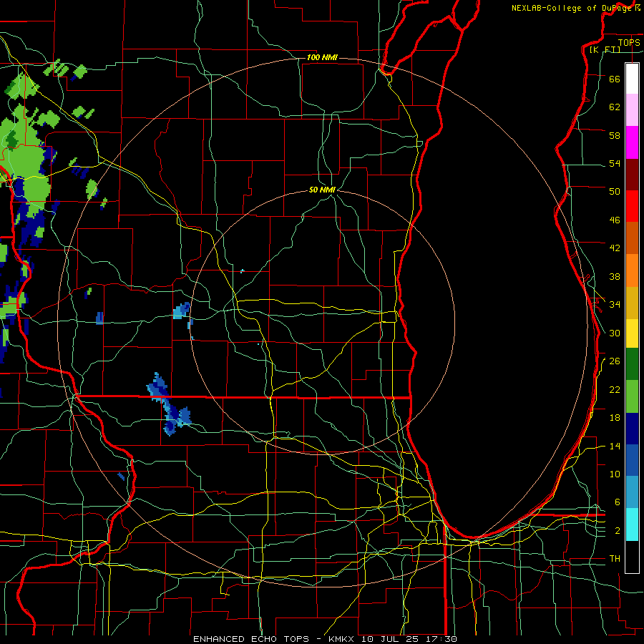The width and height of the screenshot is (644, 644).
Task: Pick the medium blue swatch near 10
Action: (x=632, y=460)
